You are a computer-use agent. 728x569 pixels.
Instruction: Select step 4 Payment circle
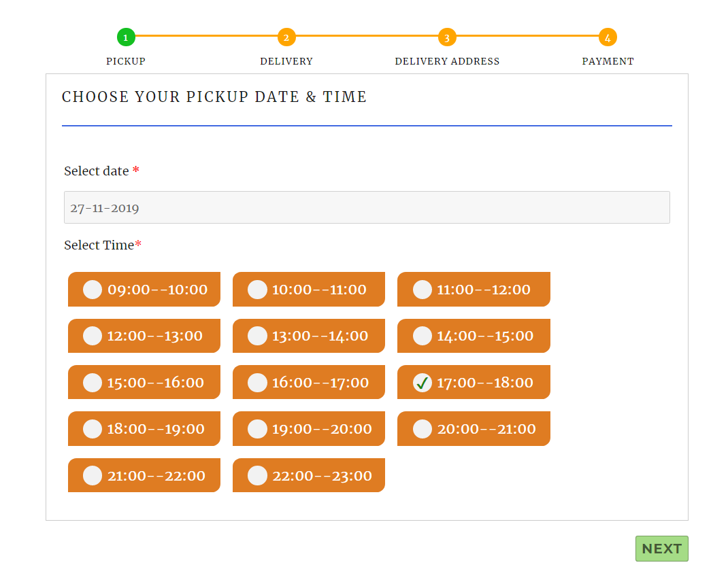tap(608, 37)
